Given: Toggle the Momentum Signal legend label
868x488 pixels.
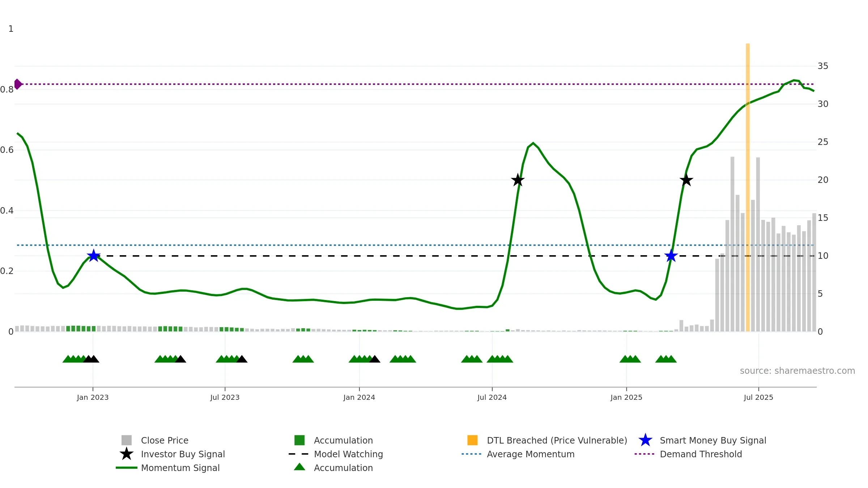Looking at the screenshot, I should (x=180, y=468).
